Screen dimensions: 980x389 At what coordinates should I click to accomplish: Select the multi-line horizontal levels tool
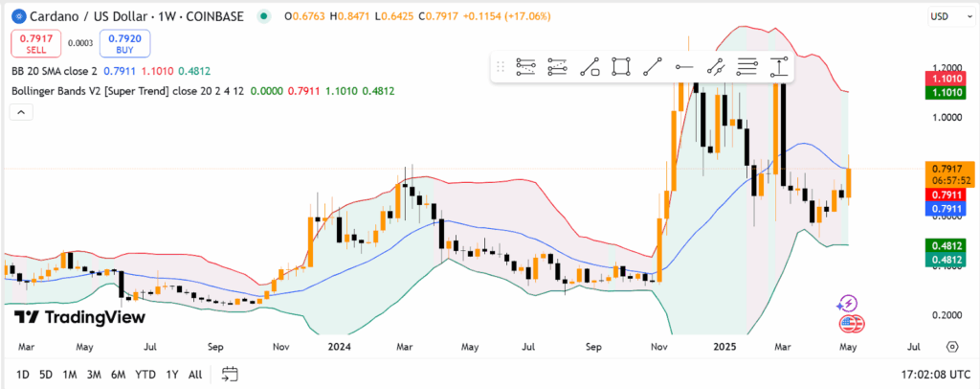click(x=747, y=66)
